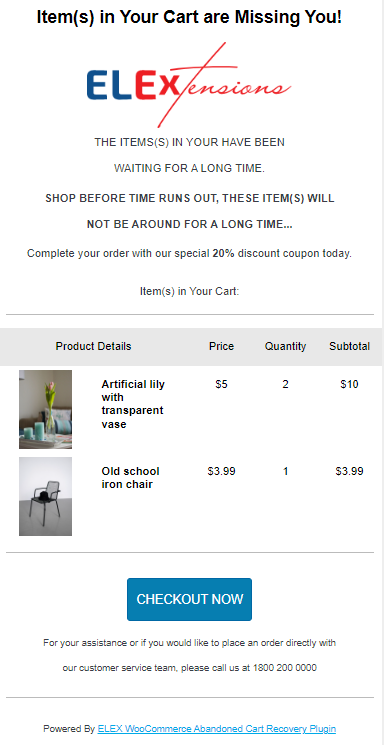Click the Subtotal column header

(350, 346)
